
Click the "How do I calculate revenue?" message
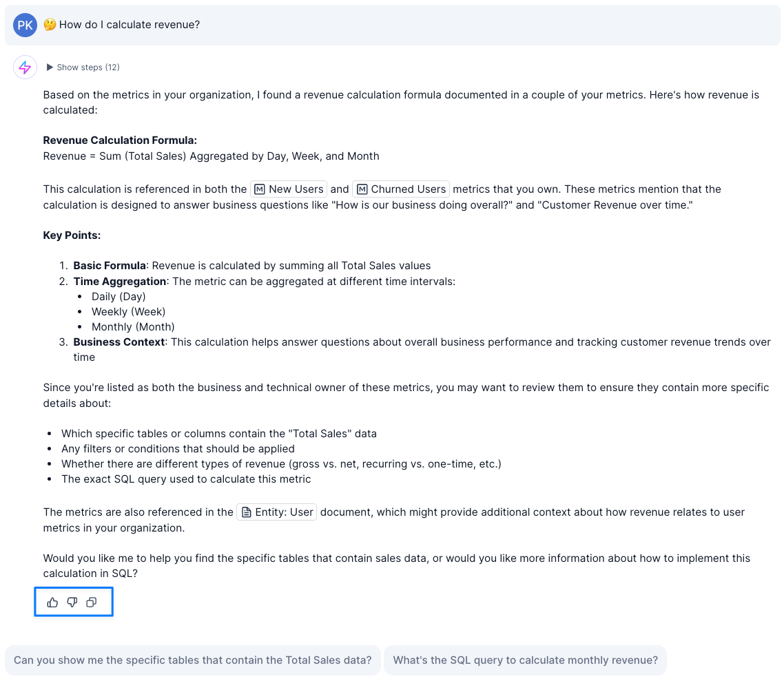point(130,25)
